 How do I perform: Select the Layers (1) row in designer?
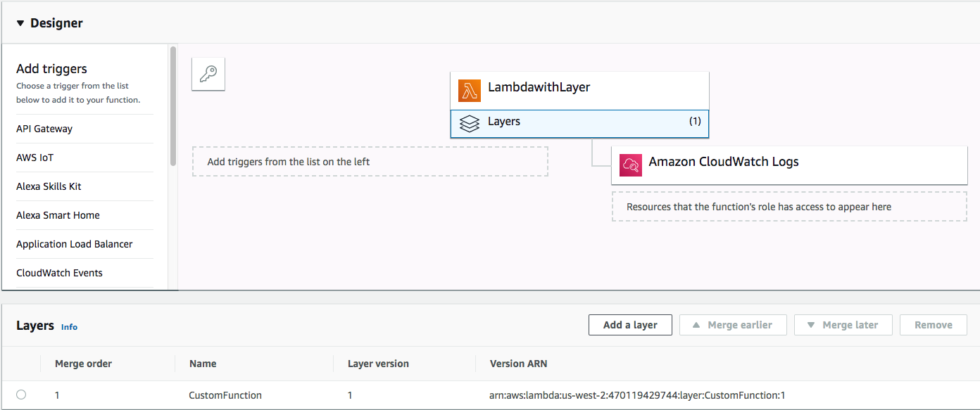pyautogui.click(x=579, y=123)
